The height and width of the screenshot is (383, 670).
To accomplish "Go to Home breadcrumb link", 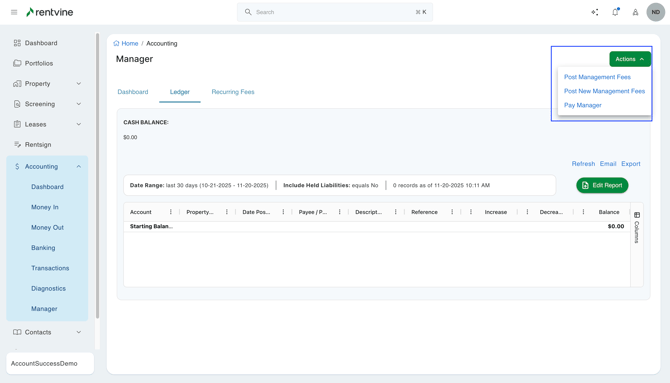I will point(129,43).
